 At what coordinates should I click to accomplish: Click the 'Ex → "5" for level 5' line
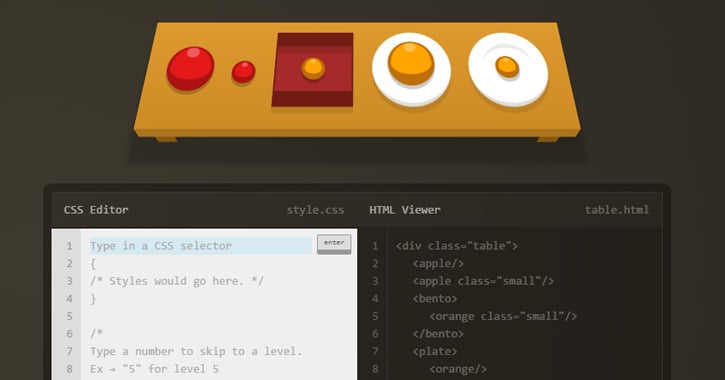click(154, 369)
